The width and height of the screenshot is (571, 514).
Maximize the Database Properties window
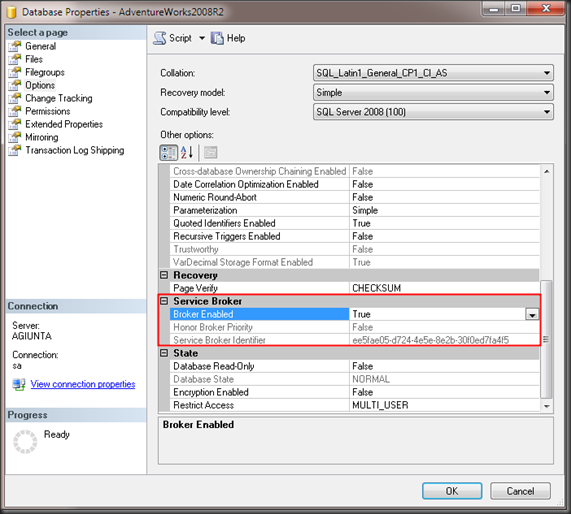[x=516, y=8]
